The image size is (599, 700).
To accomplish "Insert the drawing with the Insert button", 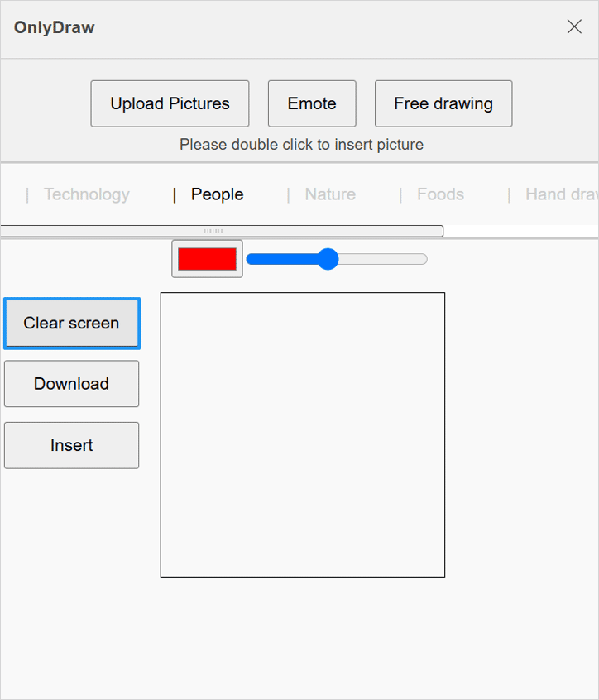I will [x=71, y=445].
